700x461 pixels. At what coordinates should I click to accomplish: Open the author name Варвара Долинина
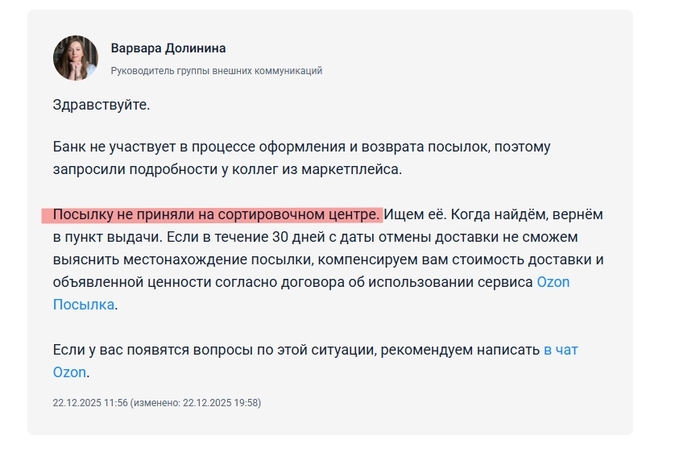(x=168, y=49)
